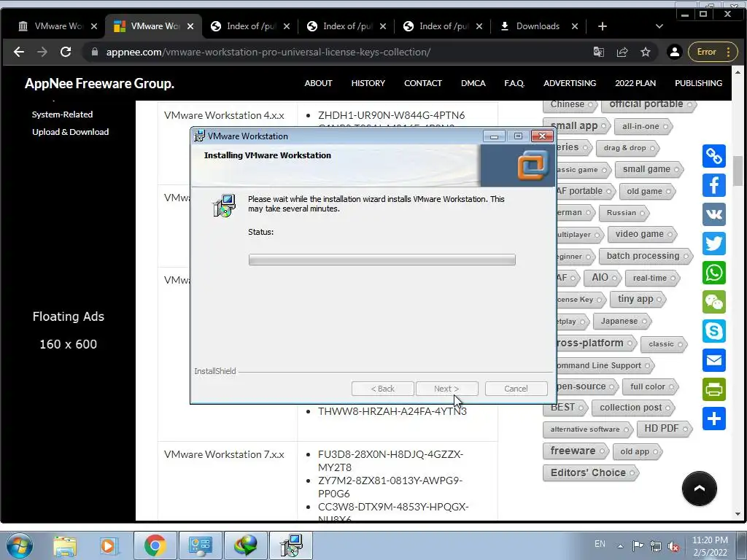Screen dimensions: 747x560
Task: Open a new browser tab
Action: 602,26
